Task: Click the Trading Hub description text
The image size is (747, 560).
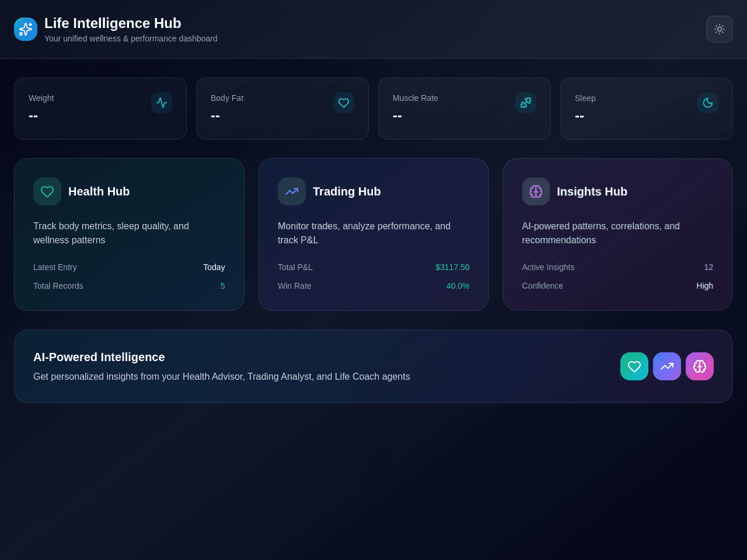Action: click(364, 233)
